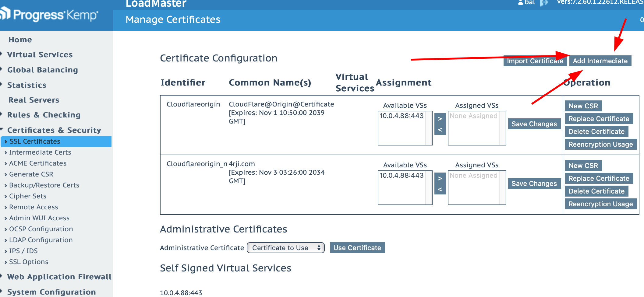Unassign VS with left arrow for Cloudflareorigin
Screen dimensions: 644x297
440,130
